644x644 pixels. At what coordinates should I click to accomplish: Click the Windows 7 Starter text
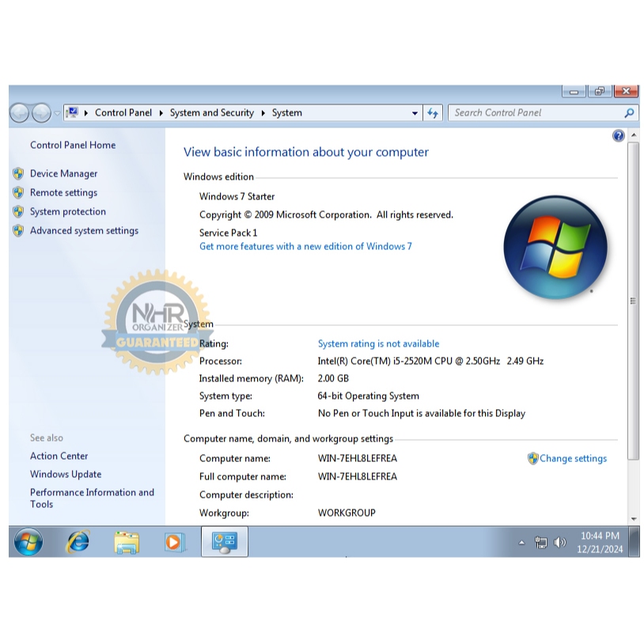(x=237, y=197)
